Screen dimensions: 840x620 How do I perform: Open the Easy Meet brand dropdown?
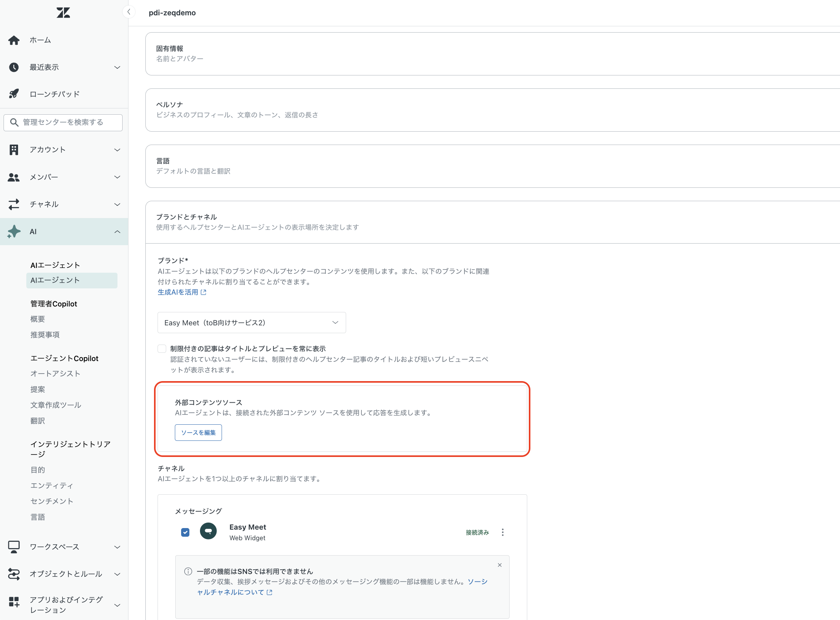251,323
